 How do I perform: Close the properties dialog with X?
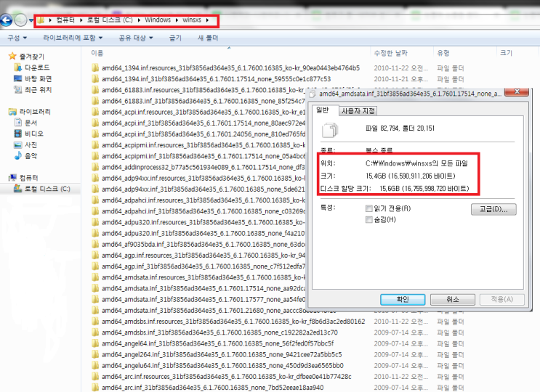517,91
